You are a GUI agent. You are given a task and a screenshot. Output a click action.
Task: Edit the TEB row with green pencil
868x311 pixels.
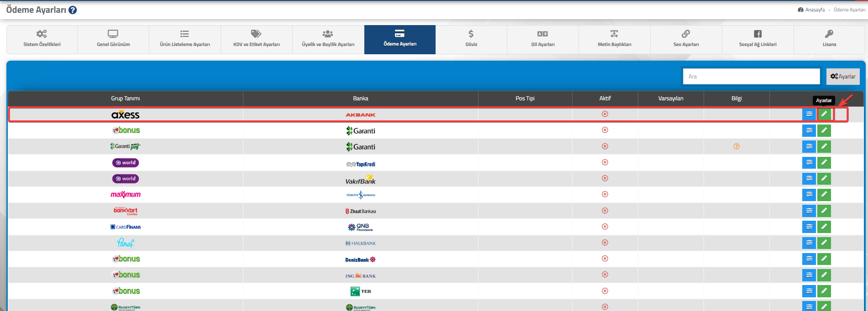[x=824, y=291]
